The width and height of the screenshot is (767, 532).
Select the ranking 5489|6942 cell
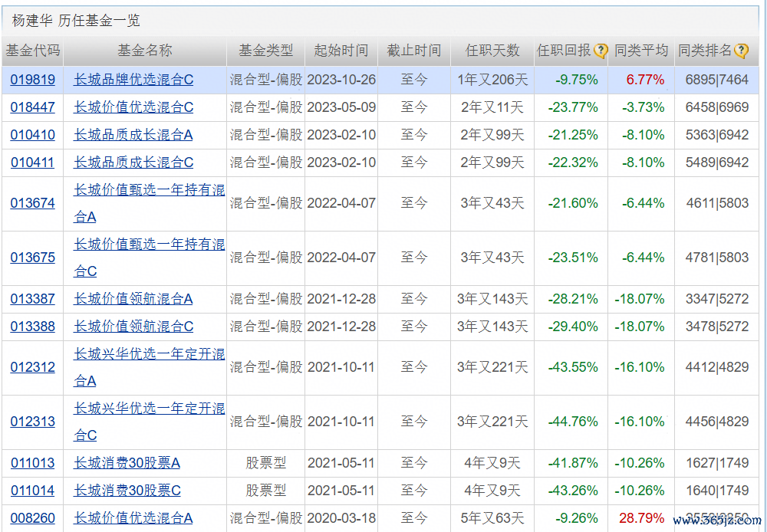717,163
